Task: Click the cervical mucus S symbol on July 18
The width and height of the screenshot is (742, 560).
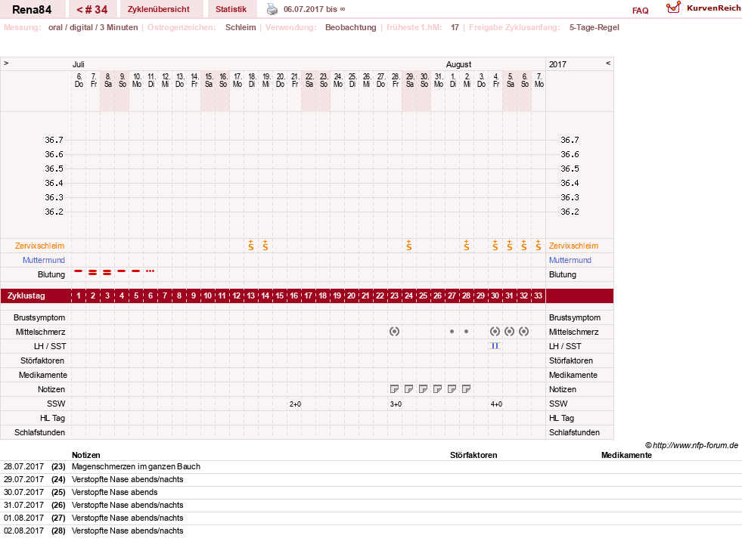Action: point(251,245)
